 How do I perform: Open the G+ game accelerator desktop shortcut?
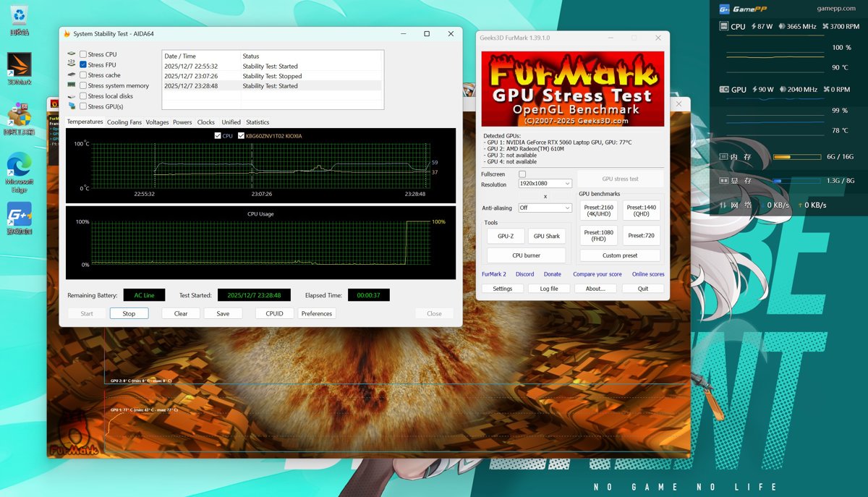point(19,214)
